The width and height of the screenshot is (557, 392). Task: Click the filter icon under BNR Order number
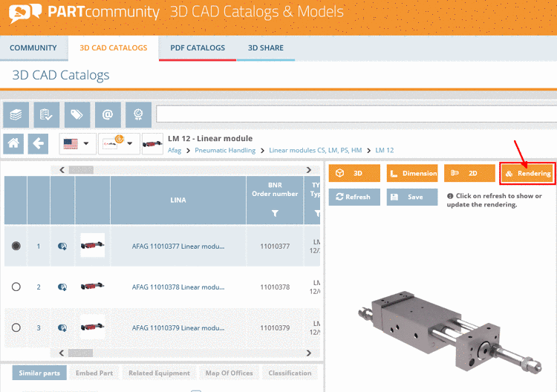275,213
